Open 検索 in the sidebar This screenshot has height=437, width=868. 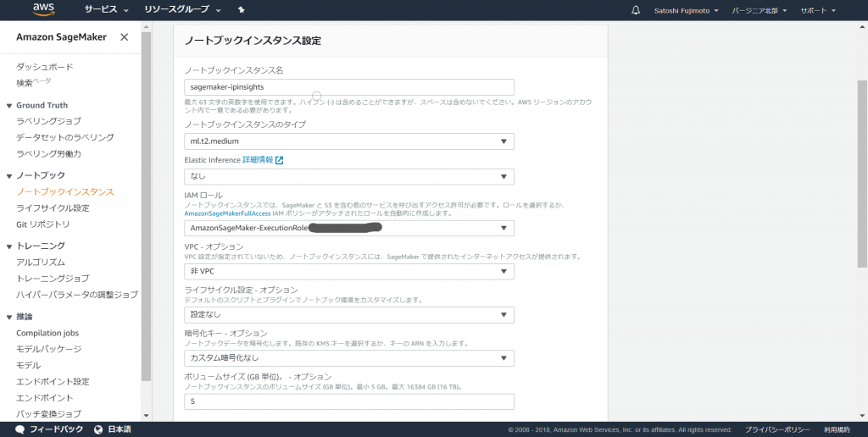[x=25, y=83]
